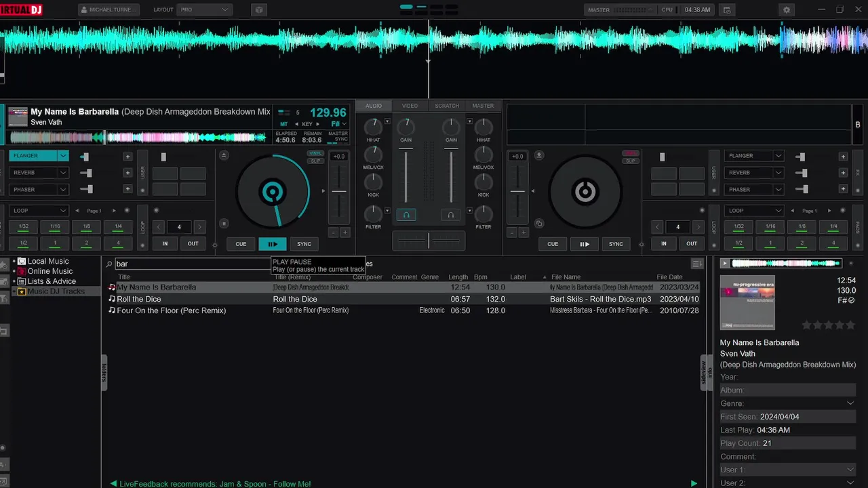
Task: Click plus button next to left deck FLANGER
Action: (127, 156)
